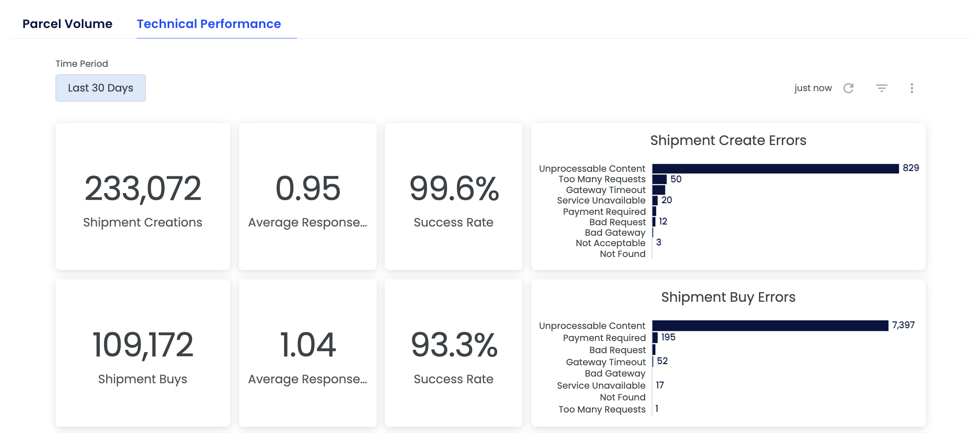Viewport: 980px width, 433px height.
Task: Click the 0.95 Average Response tile
Action: click(x=307, y=196)
